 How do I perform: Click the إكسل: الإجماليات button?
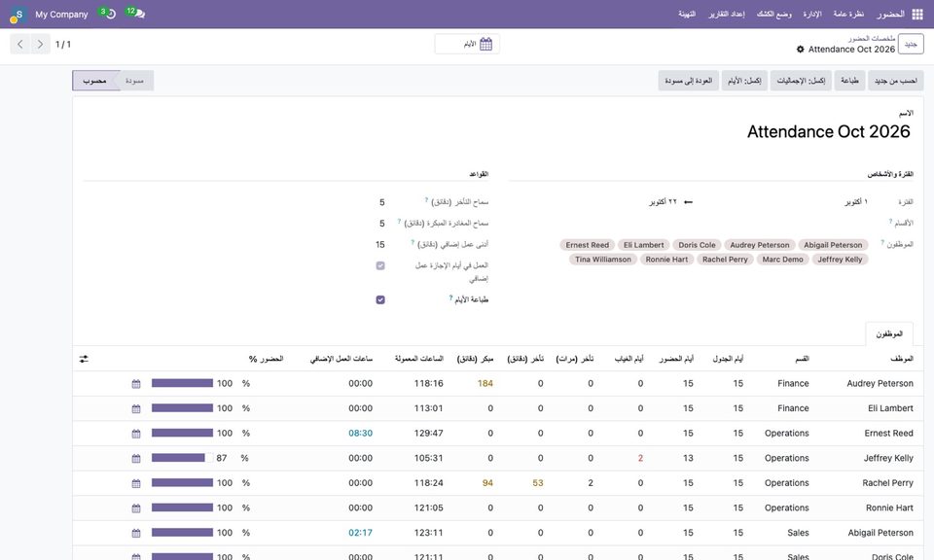coord(801,81)
